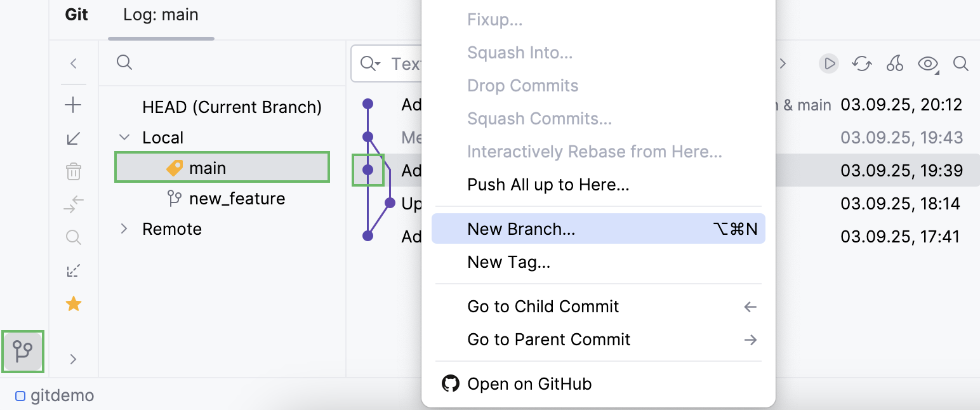The width and height of the screenshot is (980, 410).
Task: Open log search via the toolbar magnifier
Action: click(960, 63)
